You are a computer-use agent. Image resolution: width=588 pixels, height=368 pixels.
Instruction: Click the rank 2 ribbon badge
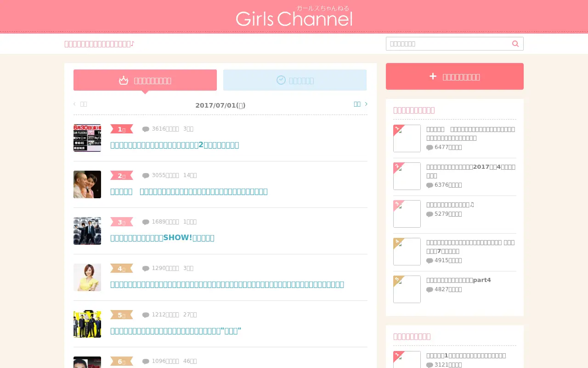click(x=122, y=175)
